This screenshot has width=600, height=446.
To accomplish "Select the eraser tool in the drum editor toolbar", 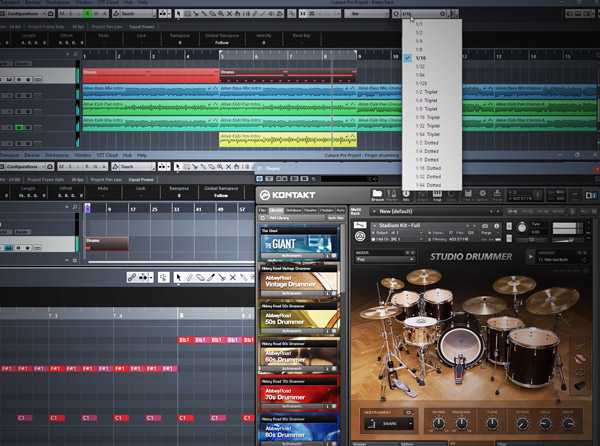I will click(x=200, y=277).
